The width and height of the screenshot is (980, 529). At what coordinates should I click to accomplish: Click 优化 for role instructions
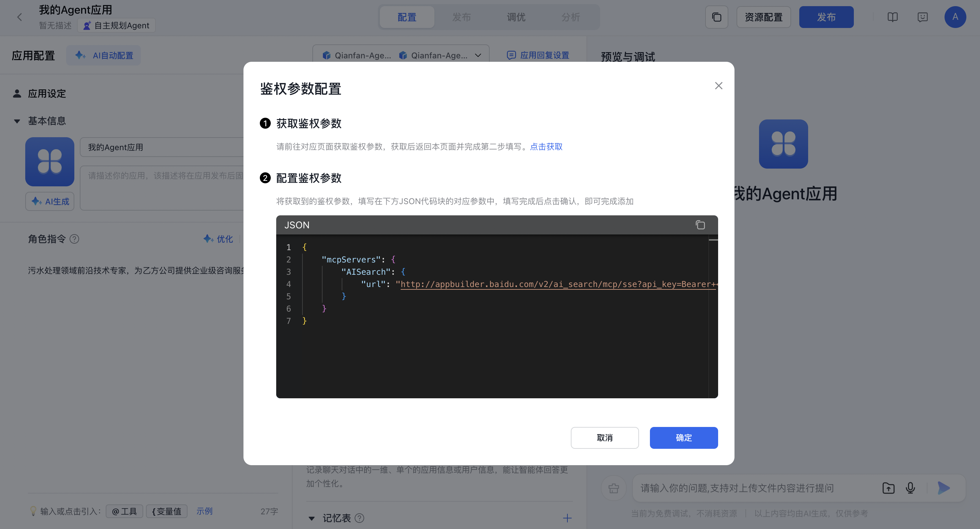218,239
